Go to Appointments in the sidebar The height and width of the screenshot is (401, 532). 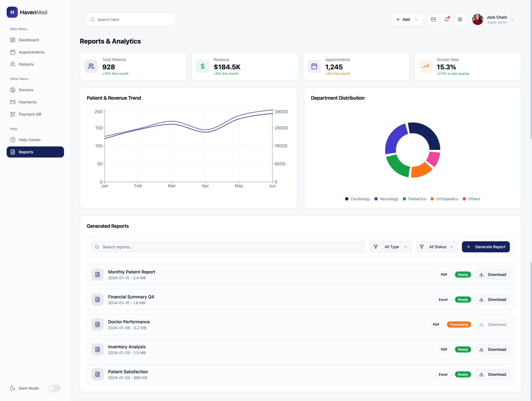[32, 52]
